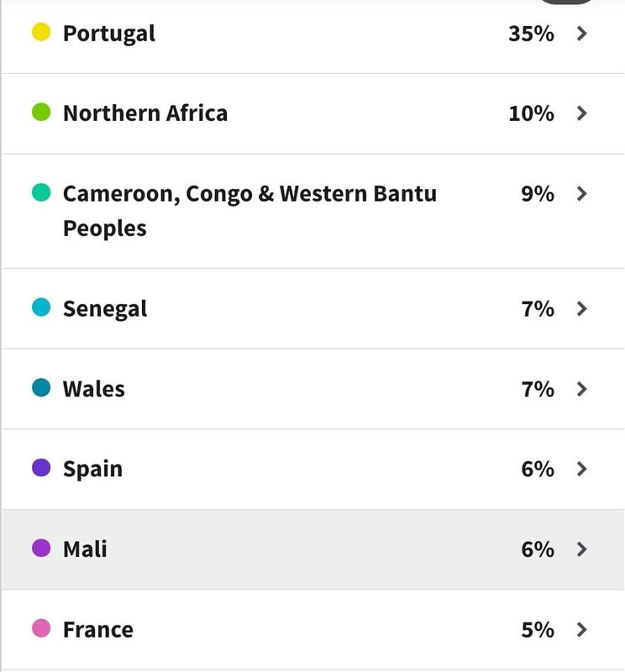Screen dimensions: 625x672
Task: Select the light blue Senegal dot
Action: coord(41,307)
